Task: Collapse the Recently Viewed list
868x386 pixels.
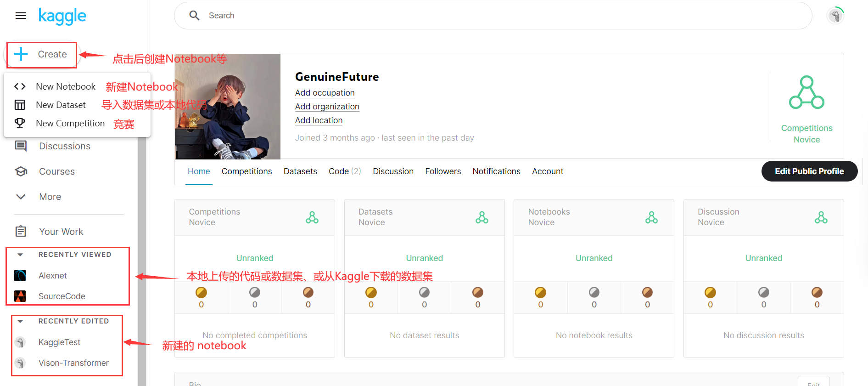Action: [x=20, y=255]
